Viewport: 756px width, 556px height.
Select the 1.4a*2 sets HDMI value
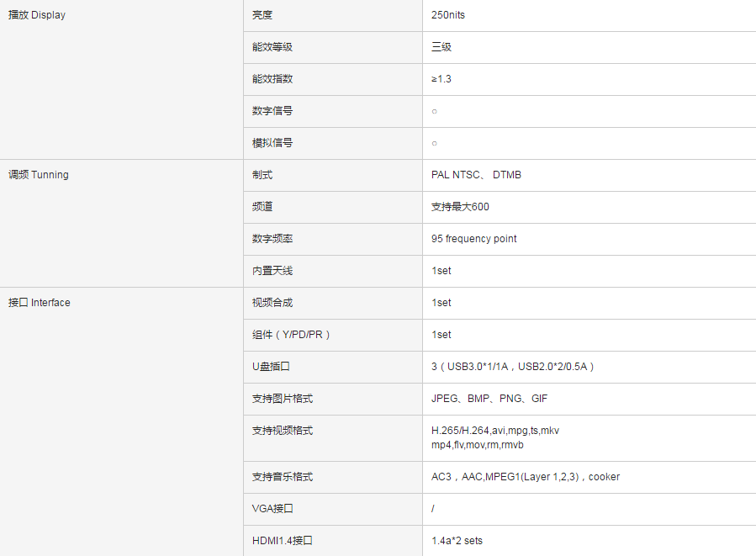(457, 541)
